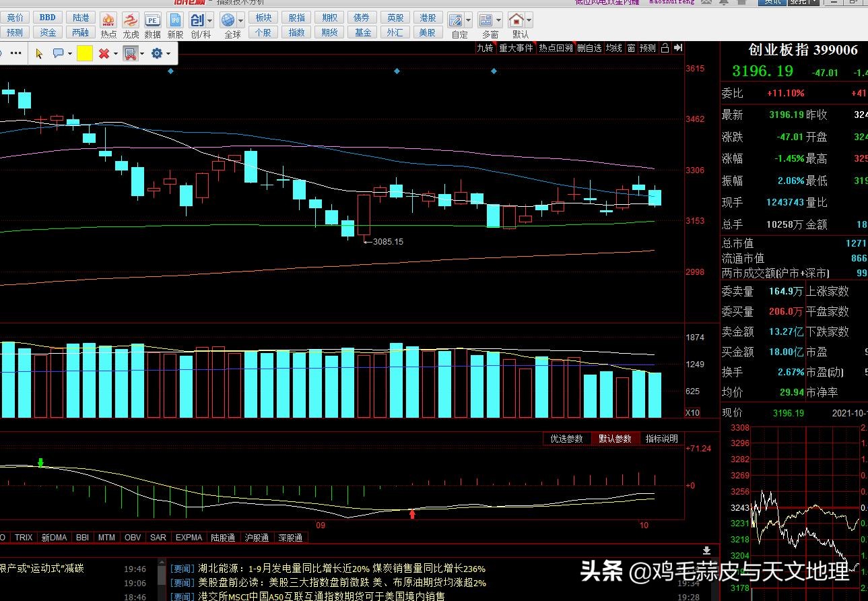The width and height of the screenshot is (868, 601).
Task: Toggle the 预测 forecast overlay in chart bar
Action: (647, 48)
